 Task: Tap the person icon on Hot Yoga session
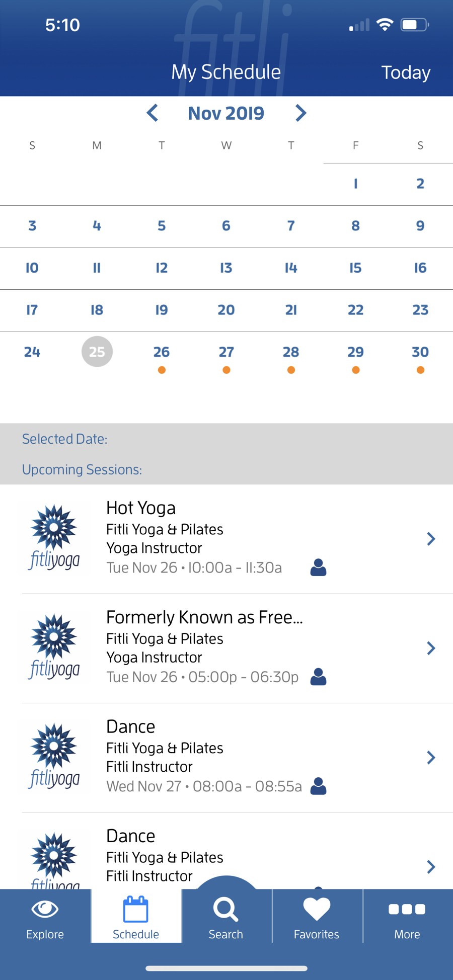(x=318, y=567)
